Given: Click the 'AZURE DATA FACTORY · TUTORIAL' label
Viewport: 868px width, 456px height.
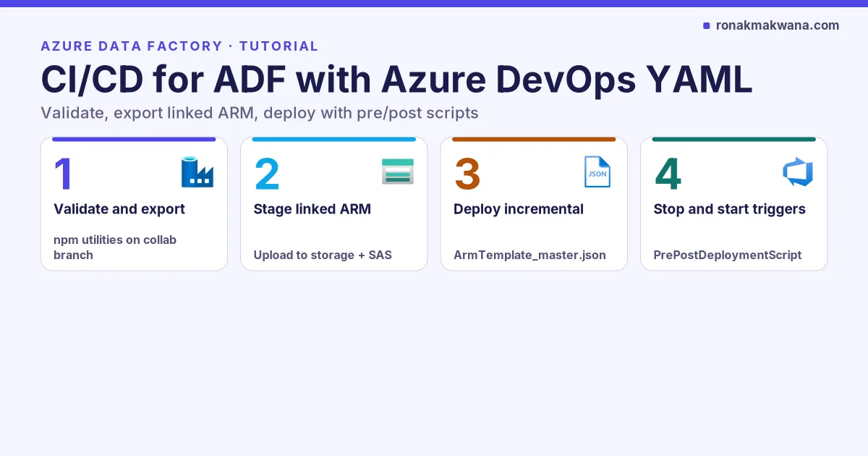Looking at the screenshot, I should tap(179, 46).
